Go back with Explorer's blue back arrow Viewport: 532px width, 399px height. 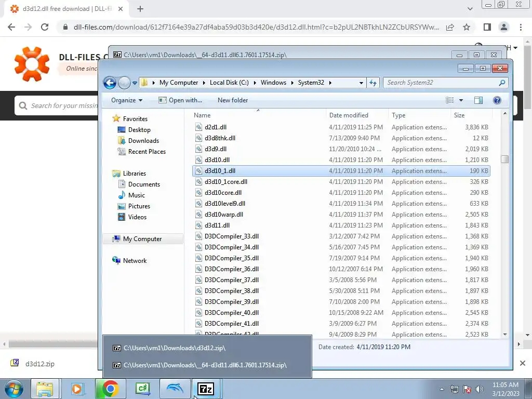pyautogui.click(x=110, y=83)
